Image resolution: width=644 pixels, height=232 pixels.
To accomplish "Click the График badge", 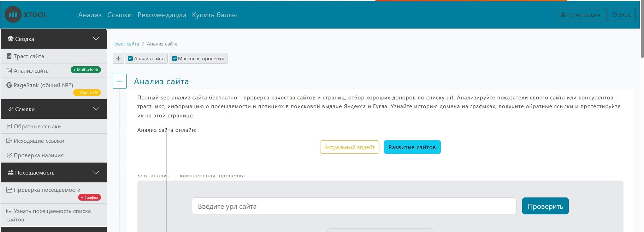I will point(89,197).
